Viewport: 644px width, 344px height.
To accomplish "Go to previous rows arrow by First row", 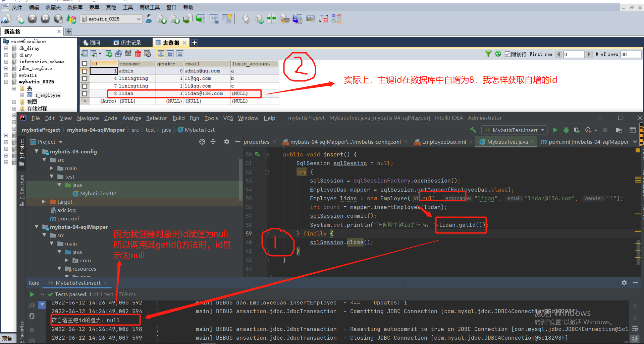I will (x=558, y=54).
